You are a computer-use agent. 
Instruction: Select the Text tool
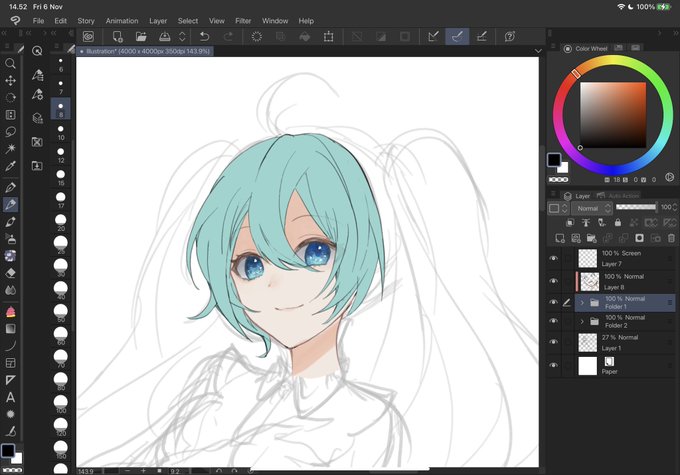tap(10, 397)
